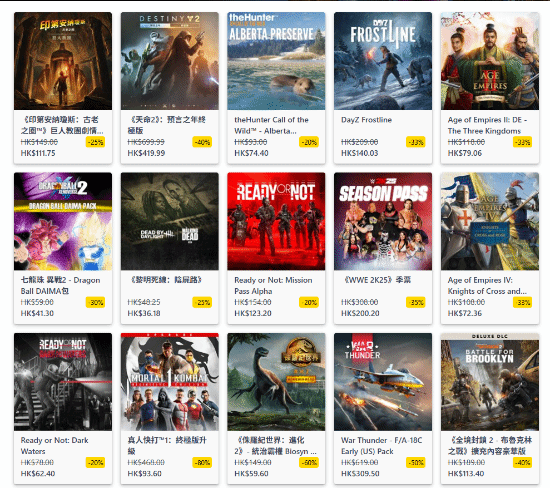
Task: Open Ready or Not: Mission Pass Alpha title
Action: click(x=273, y=286)
